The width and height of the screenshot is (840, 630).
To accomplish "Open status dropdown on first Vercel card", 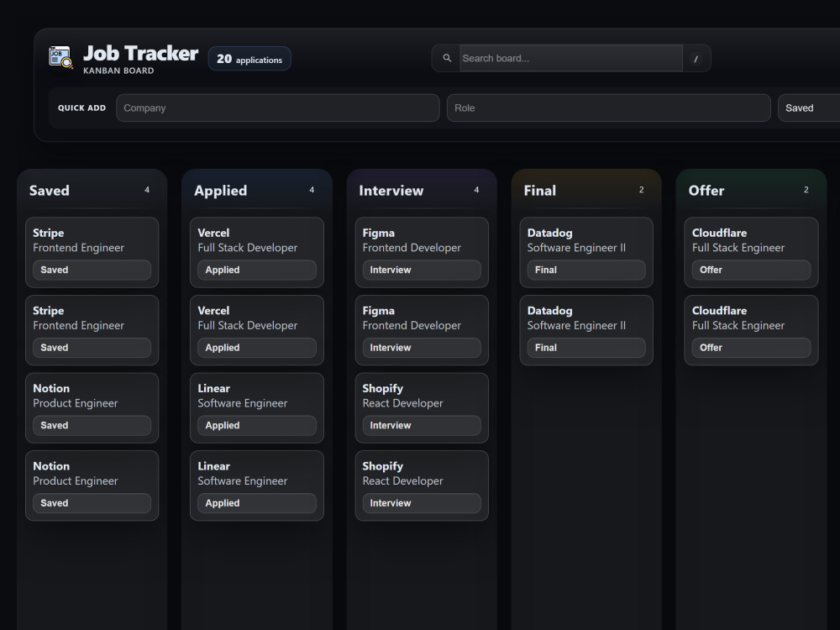I will click(x=257, y=270).
